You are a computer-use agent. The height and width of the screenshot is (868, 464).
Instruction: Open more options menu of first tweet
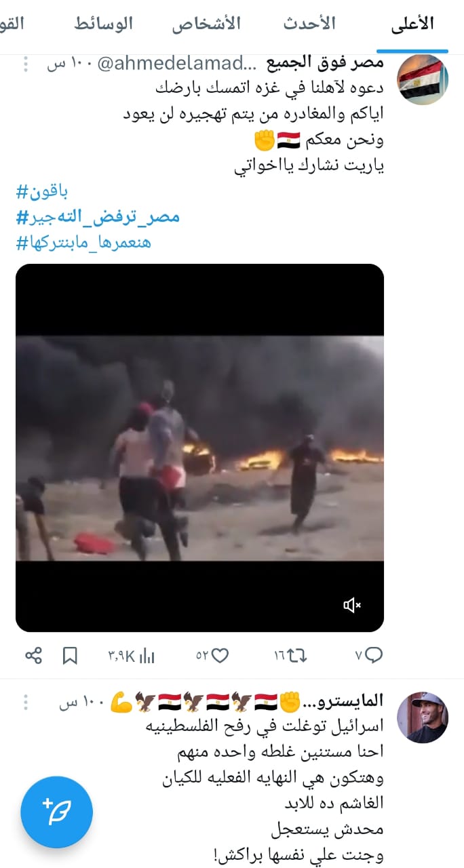[x=26, y=64]
